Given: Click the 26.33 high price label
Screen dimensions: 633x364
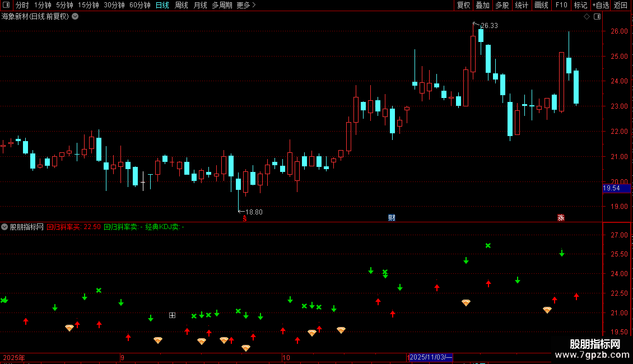Looking at the screenshot, I should (489, 26).
